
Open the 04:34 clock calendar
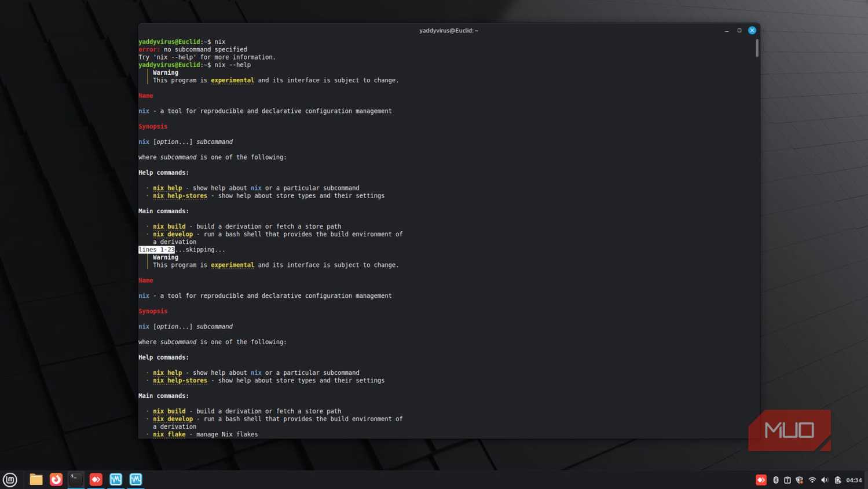point(854,480)
